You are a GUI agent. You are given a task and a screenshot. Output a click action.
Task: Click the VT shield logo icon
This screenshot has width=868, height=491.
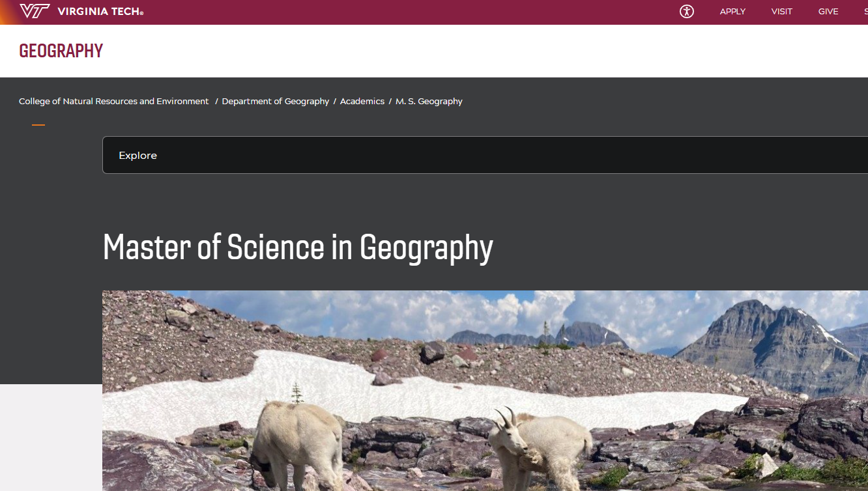point(35,11)
